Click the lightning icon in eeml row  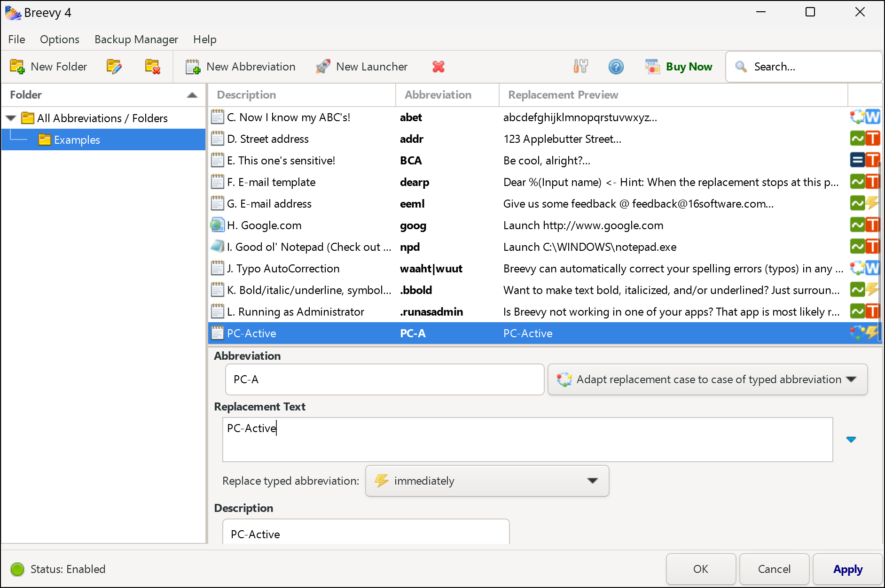873,203
